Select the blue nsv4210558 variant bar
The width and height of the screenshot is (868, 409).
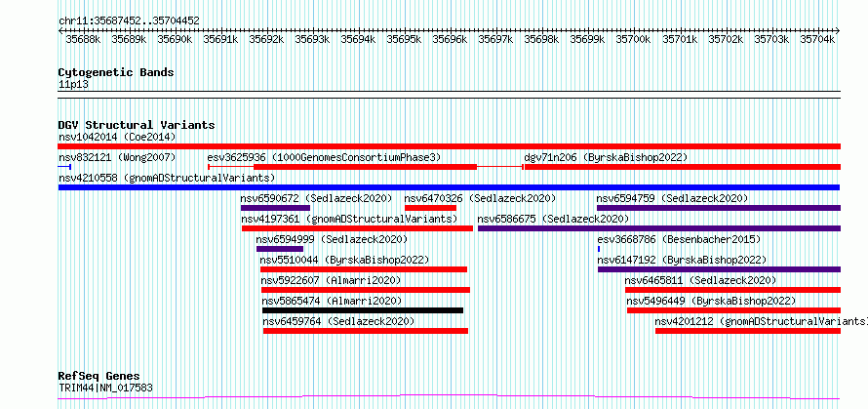click(x=450, y=187)
